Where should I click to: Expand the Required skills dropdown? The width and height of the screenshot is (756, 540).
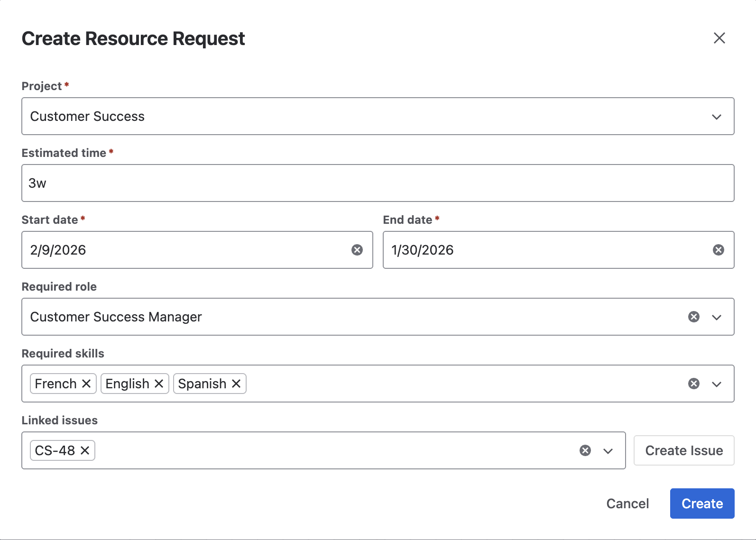click(x=716, y=384)
